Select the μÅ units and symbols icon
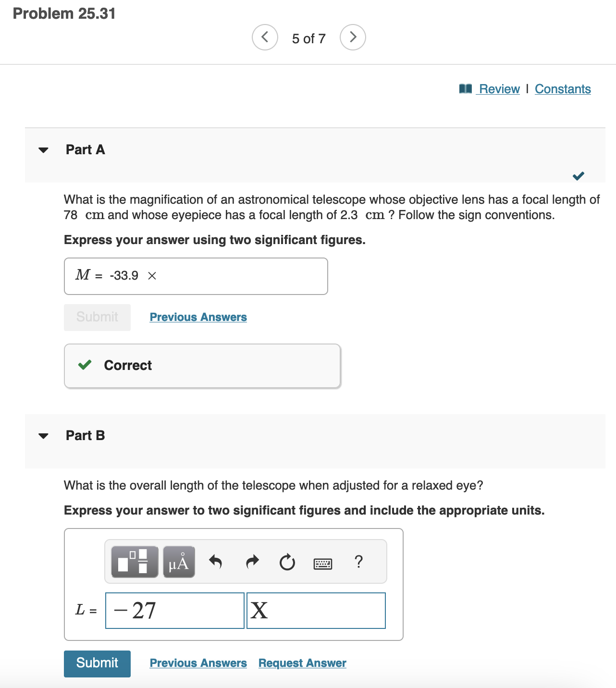 [x=178, y=561]
